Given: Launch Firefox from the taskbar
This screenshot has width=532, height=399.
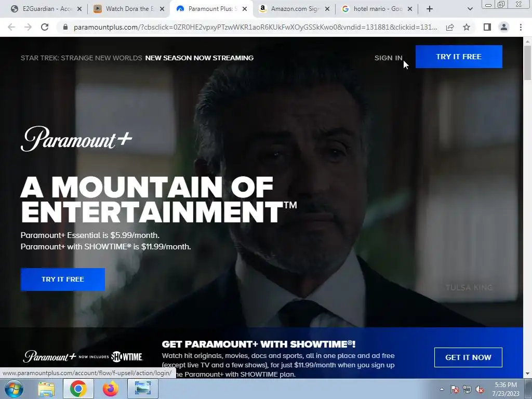Looking at the screenshot, I should (x=111, y=389).
